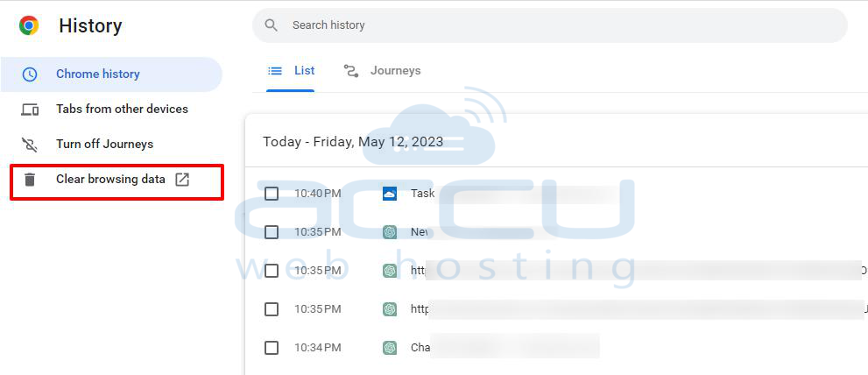Screen dimensions: 868x375
Task: Click Turn off Journeys
Action: (x=104, y=145)
